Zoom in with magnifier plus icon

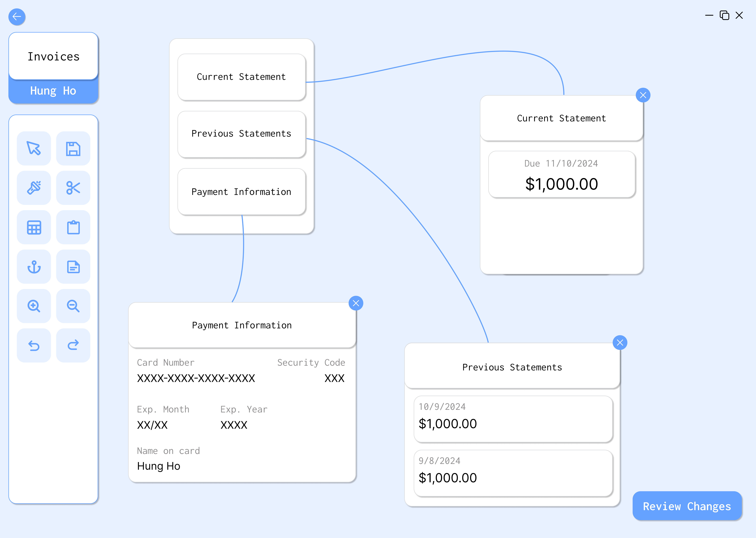point(34,306)
